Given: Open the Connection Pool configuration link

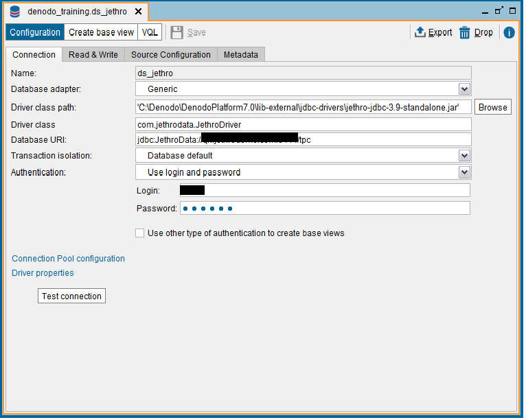Looking at the screenshot, I should [x=69, y=259].
